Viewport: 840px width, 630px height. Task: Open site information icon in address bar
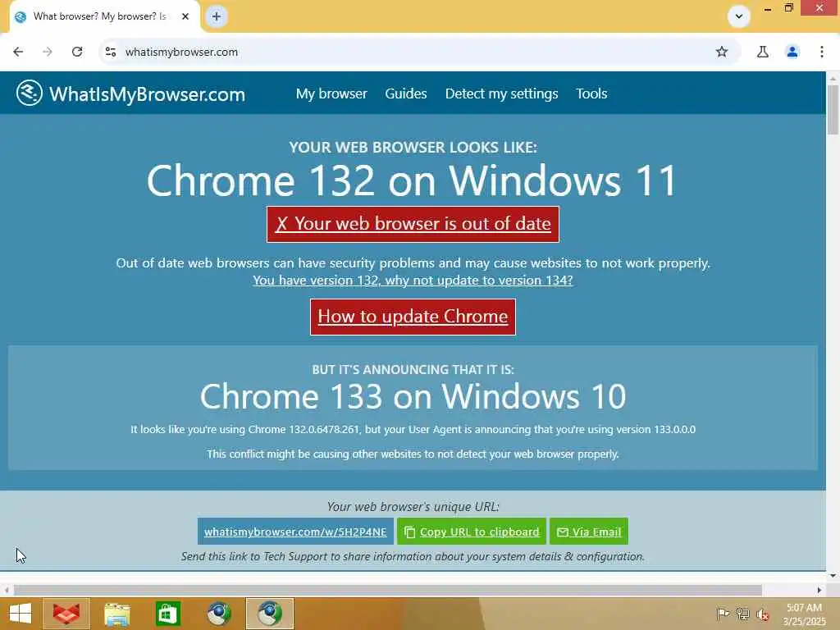pyautogui.click(x=111, y=52)
